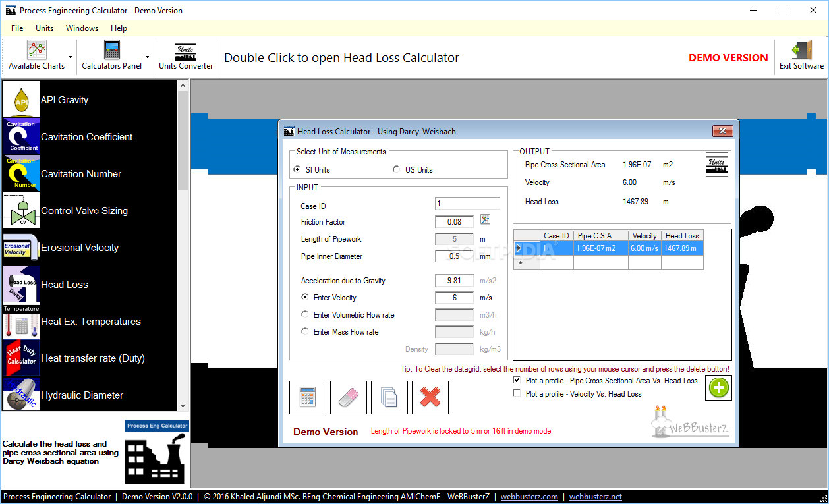The width and height of the screenshot is (829, 504).
Task: Select the Erosional Velocity icon
Action: coord(22,247)
